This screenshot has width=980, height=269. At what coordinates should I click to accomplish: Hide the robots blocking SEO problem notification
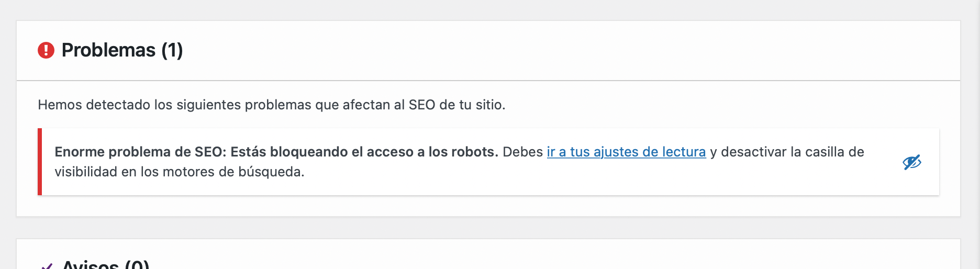tap(911, 162)
